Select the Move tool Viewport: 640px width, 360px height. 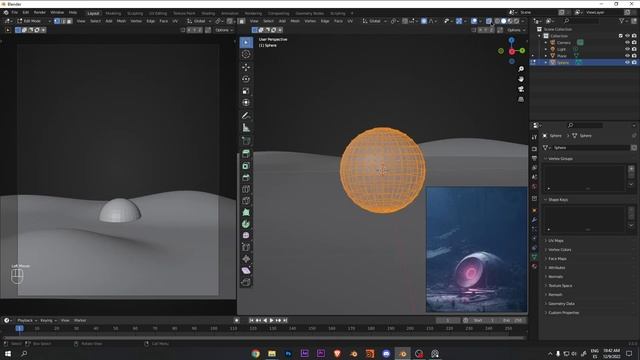click(x=246, y=67)
